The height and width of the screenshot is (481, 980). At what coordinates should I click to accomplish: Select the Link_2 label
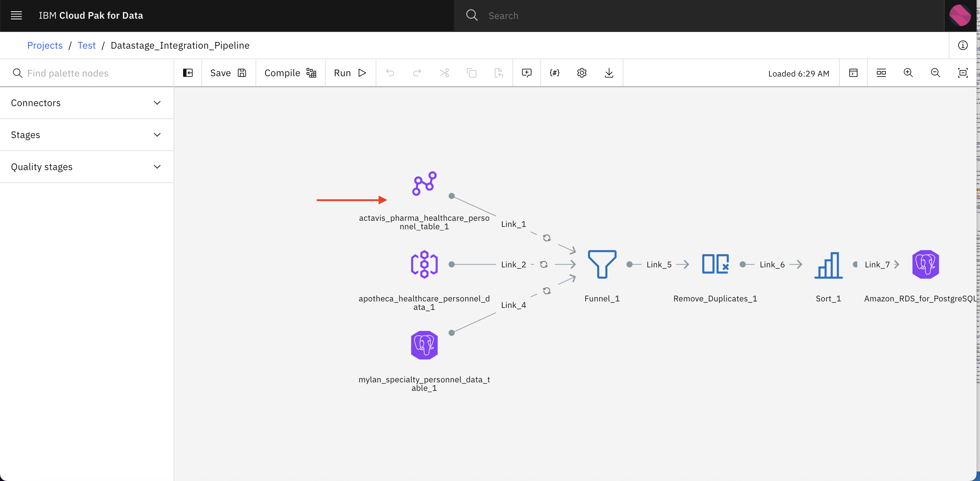point(513,264)
